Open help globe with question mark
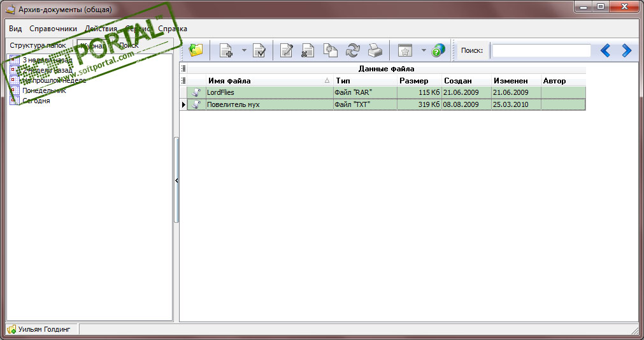The image size is (644, 340). pyautogui.click(x=438, y=50)
